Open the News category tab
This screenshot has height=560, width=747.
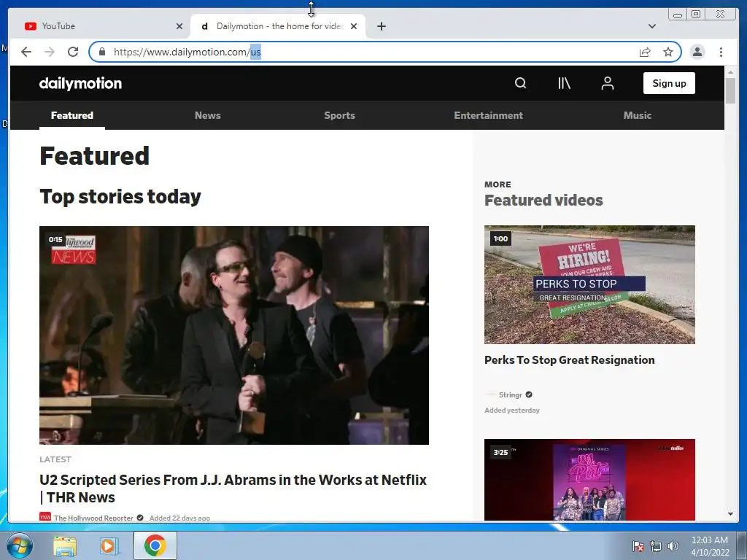208,115
